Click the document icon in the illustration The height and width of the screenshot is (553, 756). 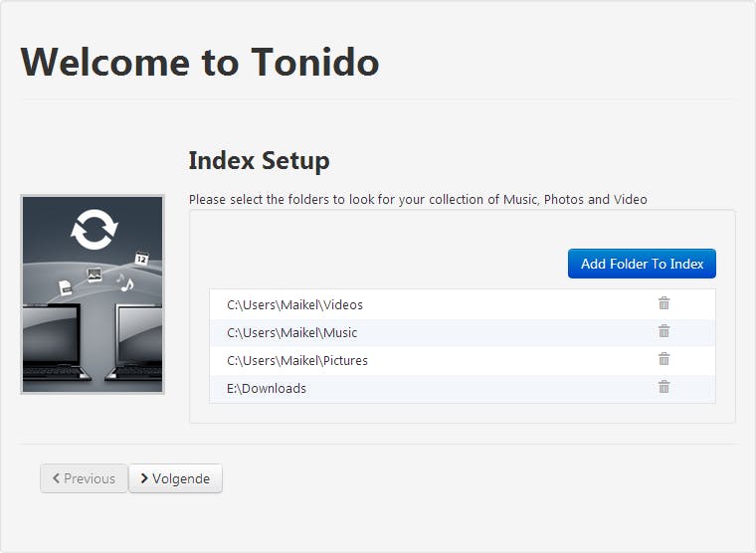coord(66,287)
